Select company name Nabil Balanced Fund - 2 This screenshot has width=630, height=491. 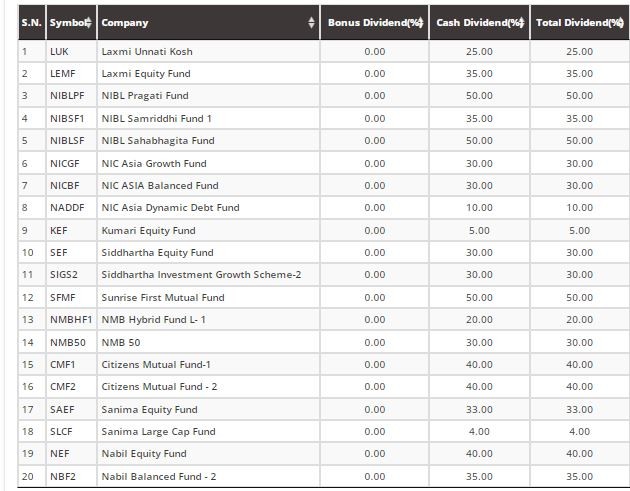159,477
